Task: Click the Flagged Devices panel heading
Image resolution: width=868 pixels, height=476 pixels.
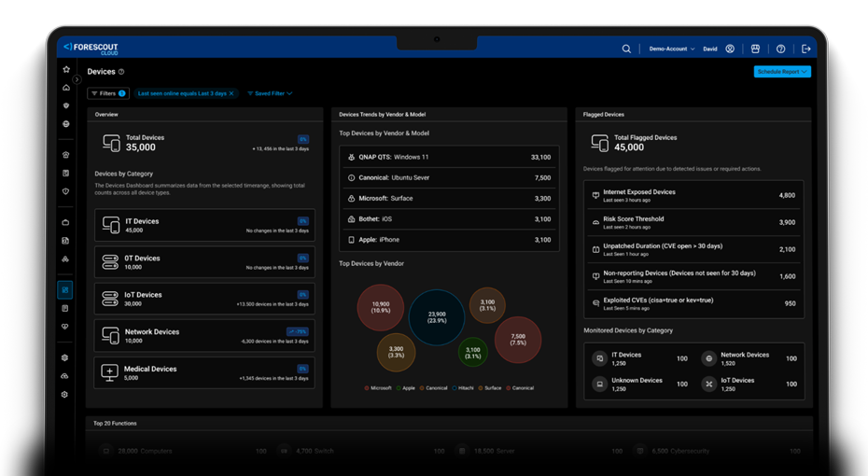Action: pos(603,115)
